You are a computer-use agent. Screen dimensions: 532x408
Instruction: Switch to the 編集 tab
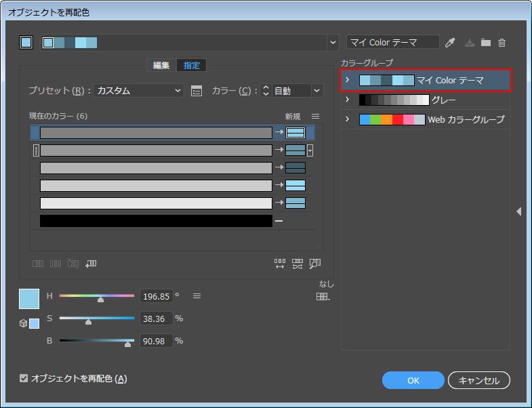click(161, 65)
